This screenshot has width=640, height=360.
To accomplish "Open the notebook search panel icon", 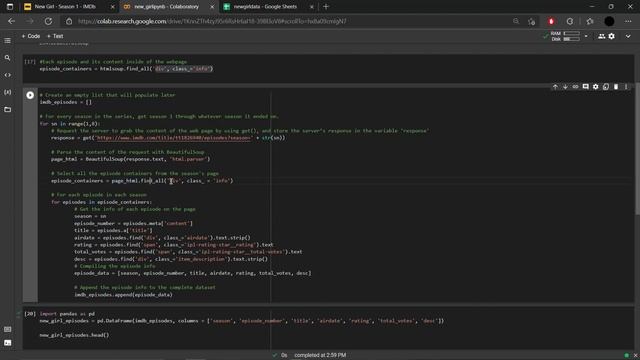I will pos(7,58).
